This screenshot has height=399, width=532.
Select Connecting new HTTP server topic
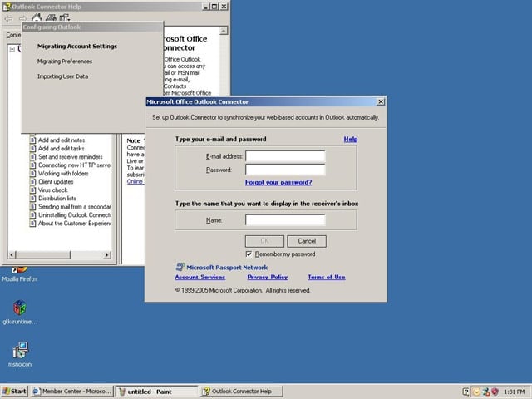click(75, 165)
